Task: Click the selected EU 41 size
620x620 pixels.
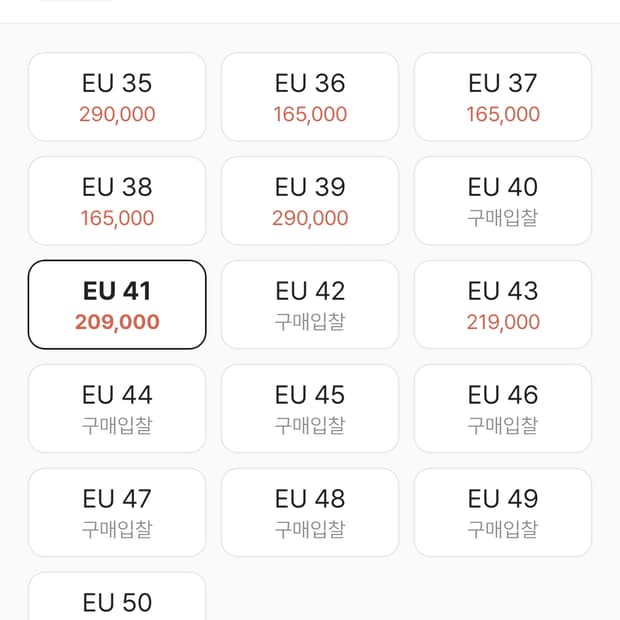Action: point(117,305)
